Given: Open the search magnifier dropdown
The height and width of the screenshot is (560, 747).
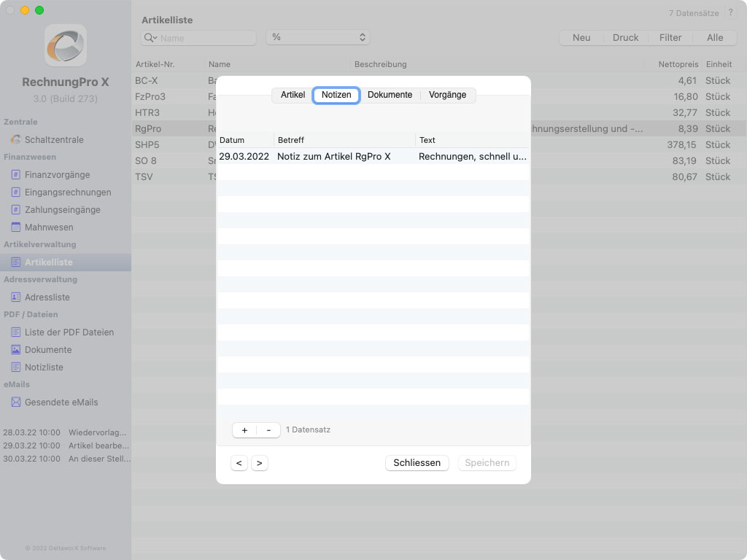Looking at the screenshot, I should [x=151, y=38].
